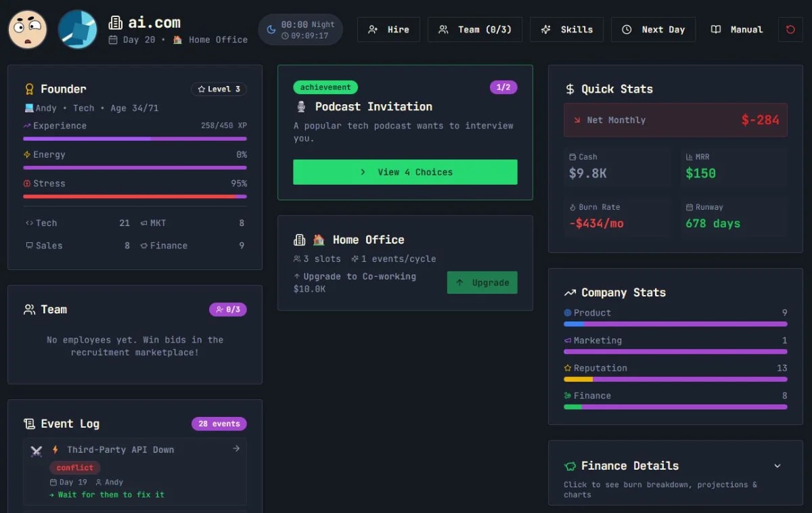
Task: Click the crossed swords icon on the conflict event
Action: [36, 449]
